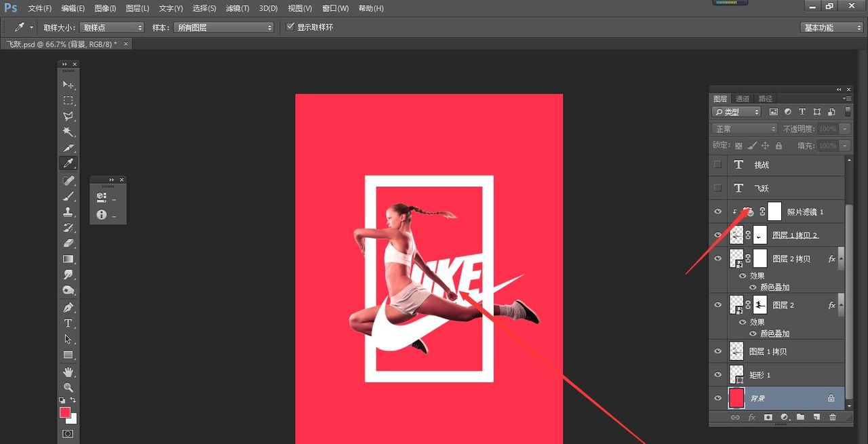
Task: Activate the Horizontal Type tool
Action: click(68, 323)
